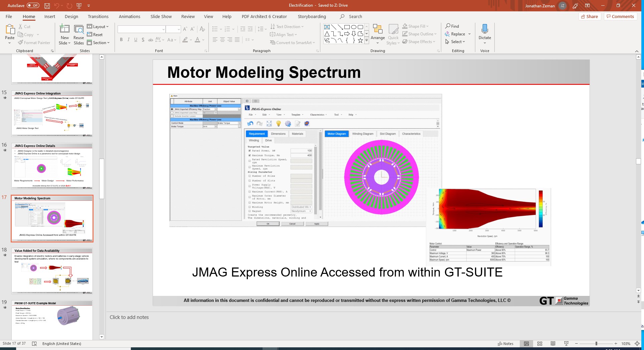
Task: Click the Save icon in title bar
Action: [x=47, y=6]
